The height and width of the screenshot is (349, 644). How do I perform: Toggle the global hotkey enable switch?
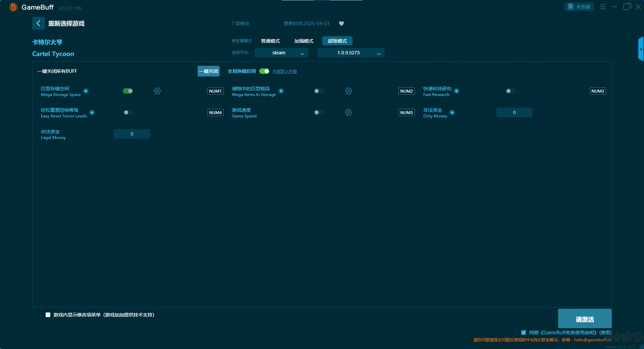coord(264,71)
